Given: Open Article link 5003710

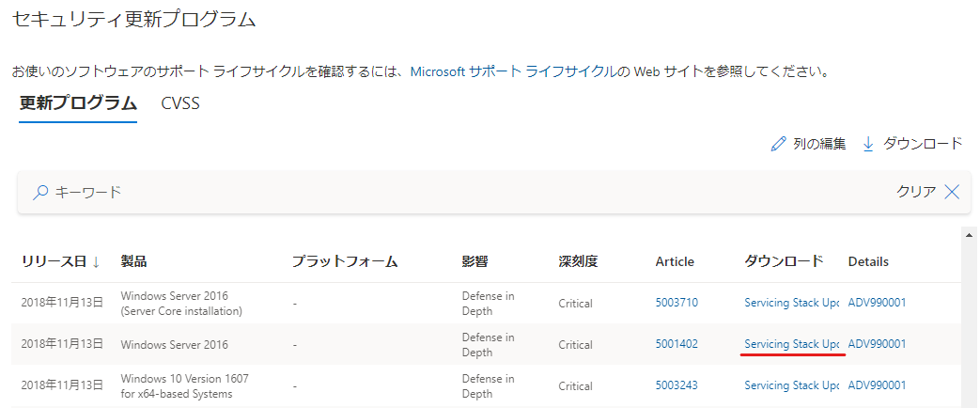Looking at the screenshot, I should point(677,303).
